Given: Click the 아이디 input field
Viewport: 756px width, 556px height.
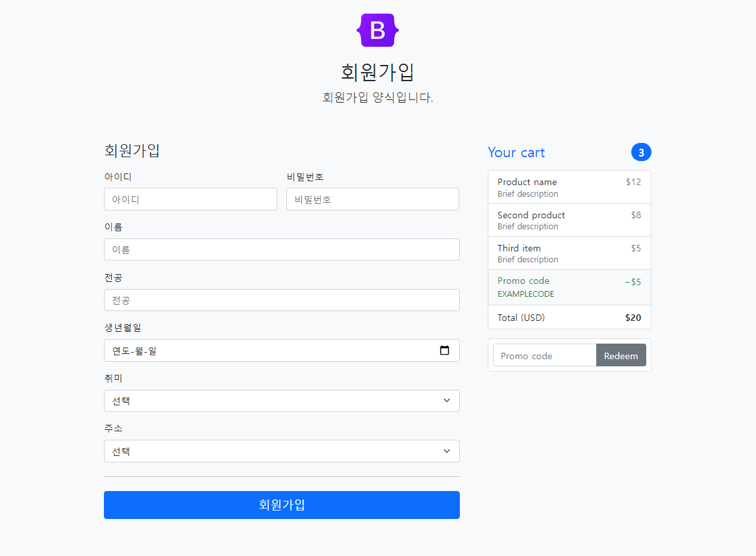Looking at the screenshot, I should pos(190,199).
